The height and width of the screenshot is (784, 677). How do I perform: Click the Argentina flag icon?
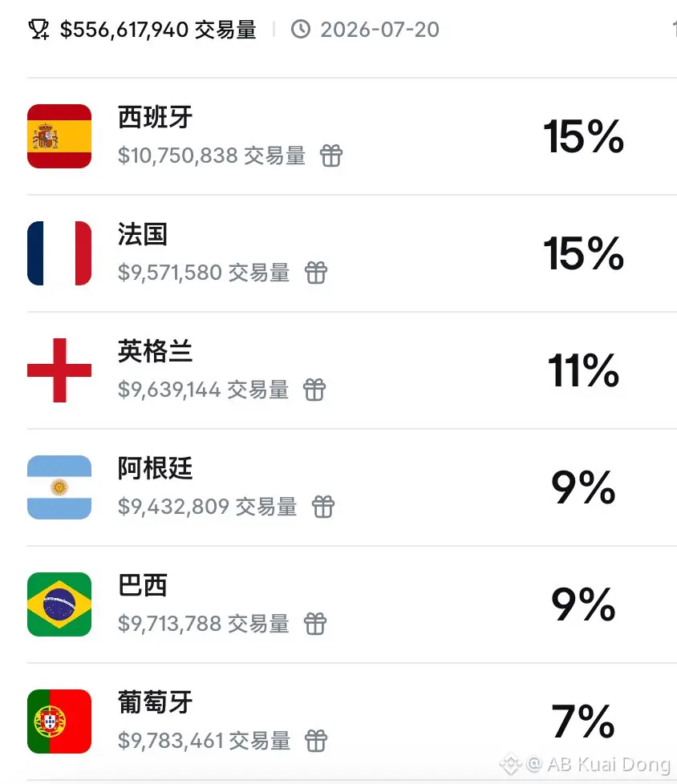(x=59, y=487)
